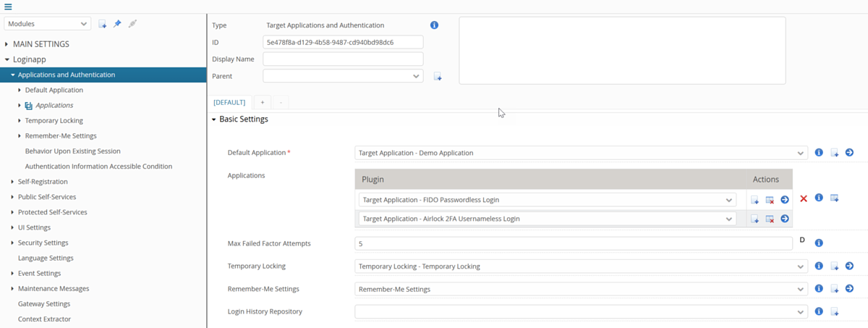Select Language Settings in the sidebar

pos(46,258)
